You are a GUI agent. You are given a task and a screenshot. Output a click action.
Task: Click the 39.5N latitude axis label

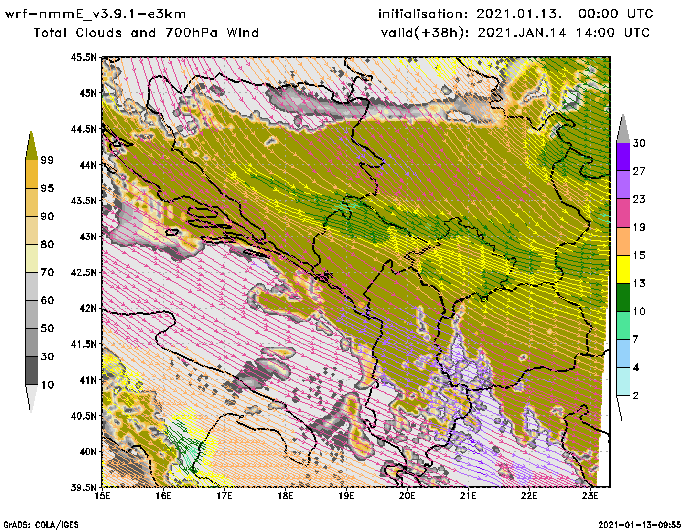click(83, 487)
